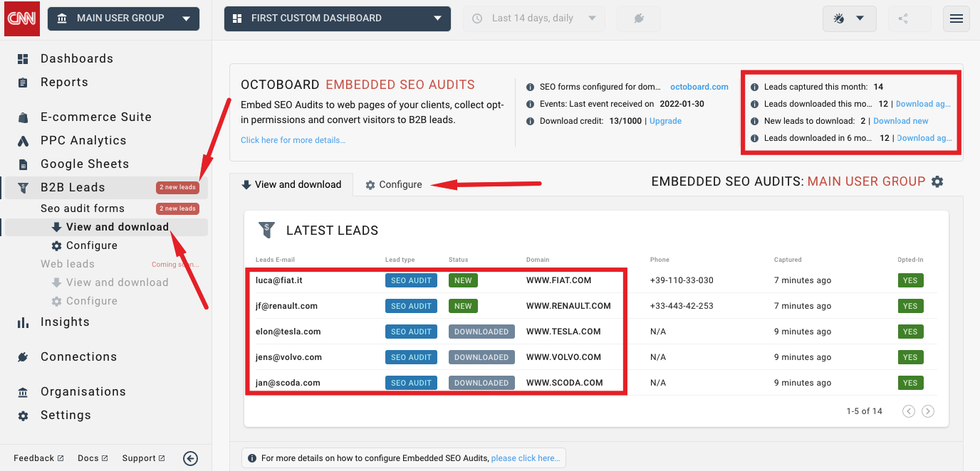Click the plug connections icon in top bar
Viewport: 980px width, 471px height.
[x=639, y=18]
